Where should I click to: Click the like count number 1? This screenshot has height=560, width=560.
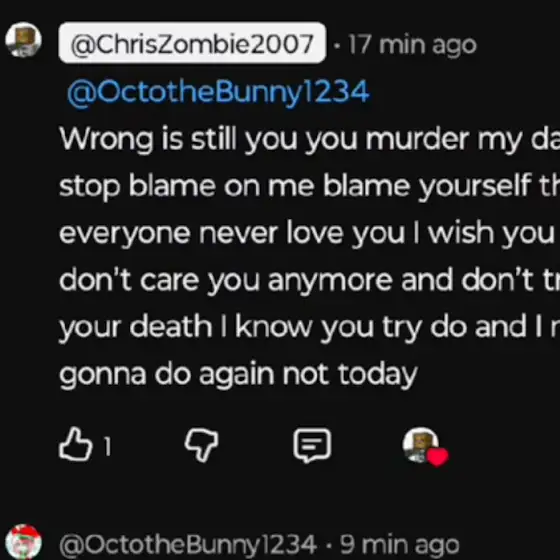coord(108,446)
